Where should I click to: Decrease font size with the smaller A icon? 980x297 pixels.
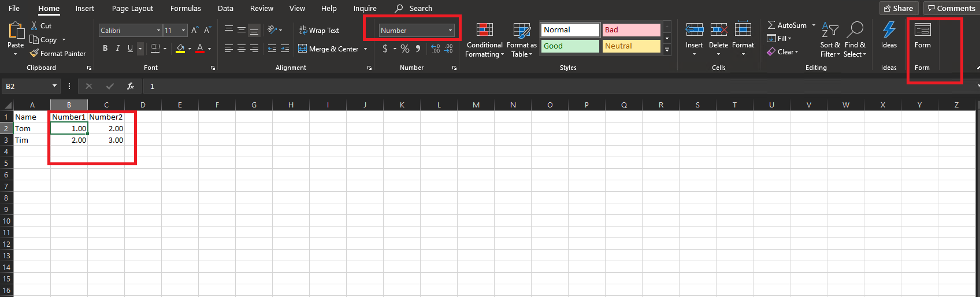click(x=207, y=30)
